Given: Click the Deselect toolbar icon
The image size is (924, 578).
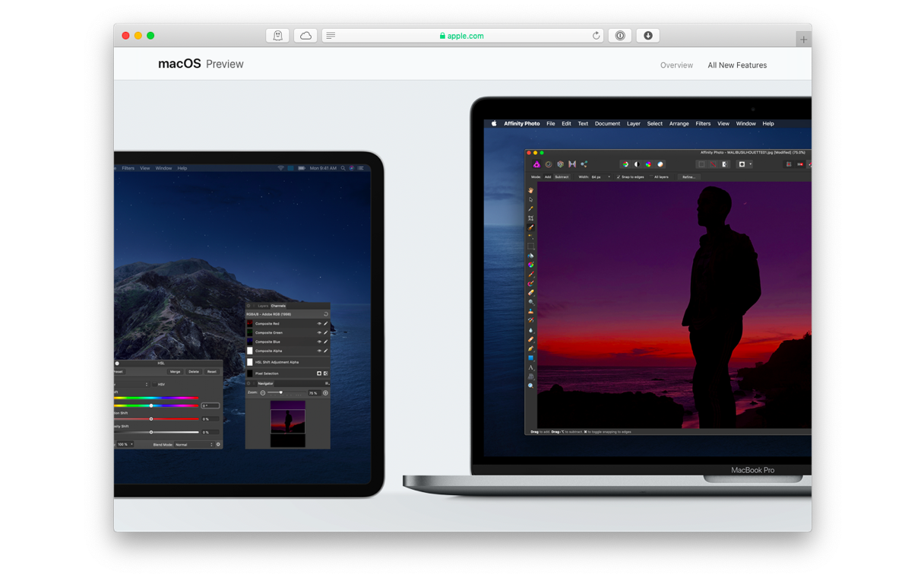Looking at the screenshot, I should tap(713, 164).
